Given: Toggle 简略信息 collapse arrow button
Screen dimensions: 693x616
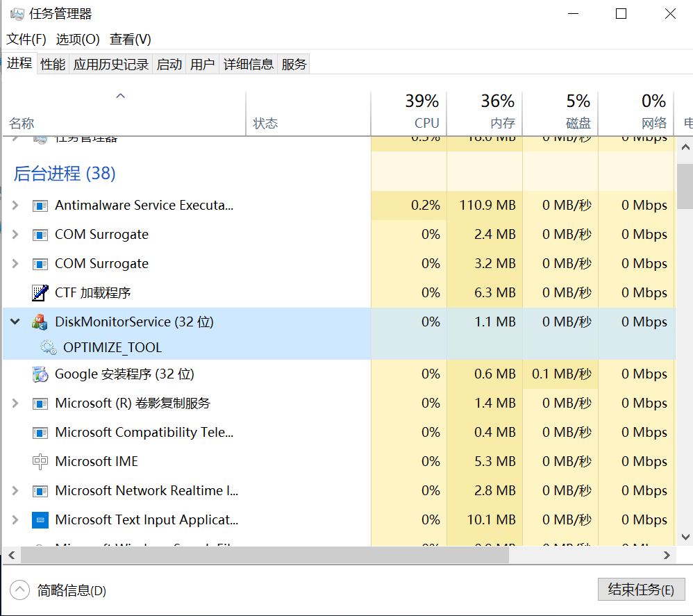Looking at the screenshot, I should (20, 590).
